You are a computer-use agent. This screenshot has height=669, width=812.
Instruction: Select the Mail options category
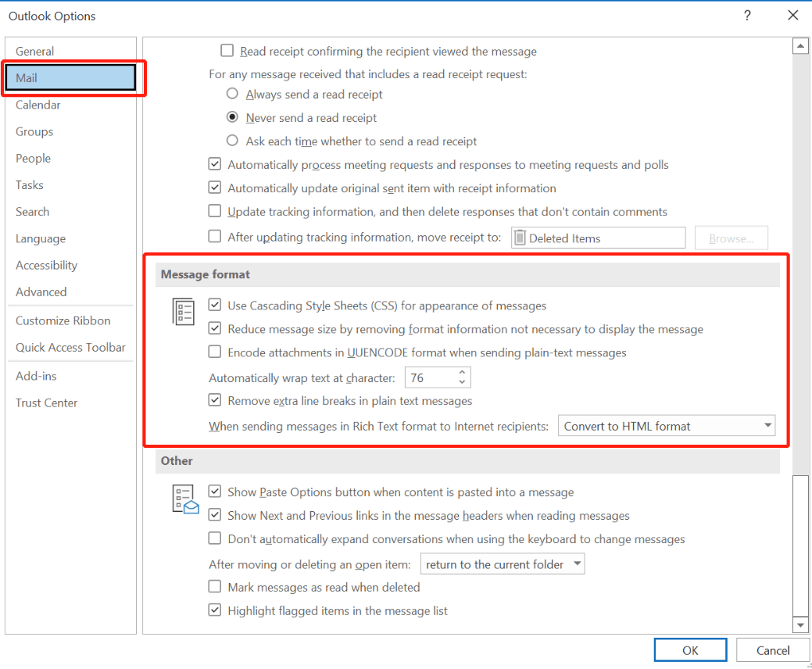(70, 77)
